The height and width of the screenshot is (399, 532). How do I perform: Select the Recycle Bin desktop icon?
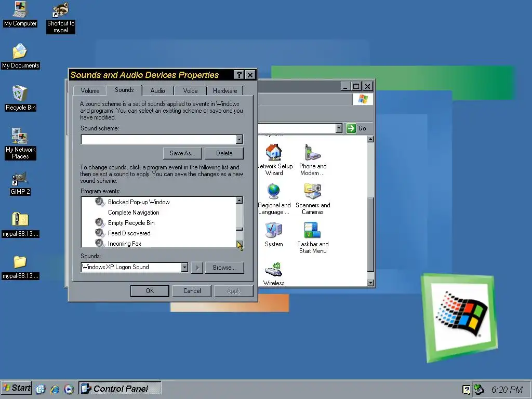point(20,98)
